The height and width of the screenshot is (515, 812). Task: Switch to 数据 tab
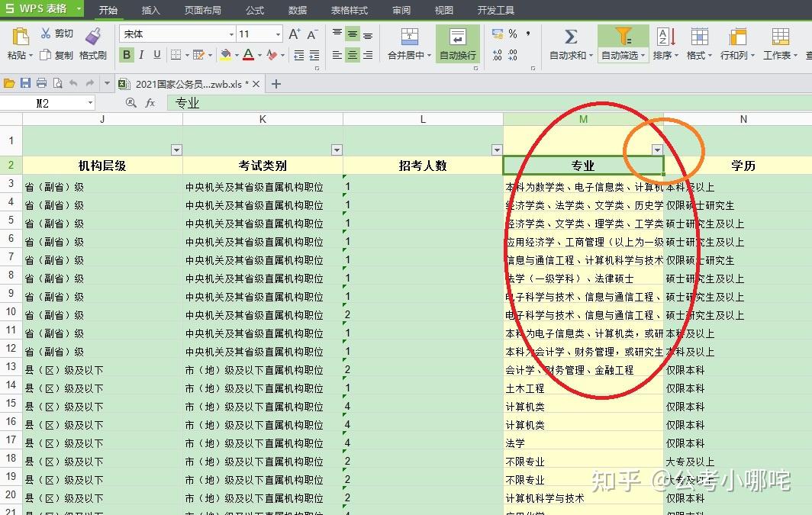[x=298, y=10]
